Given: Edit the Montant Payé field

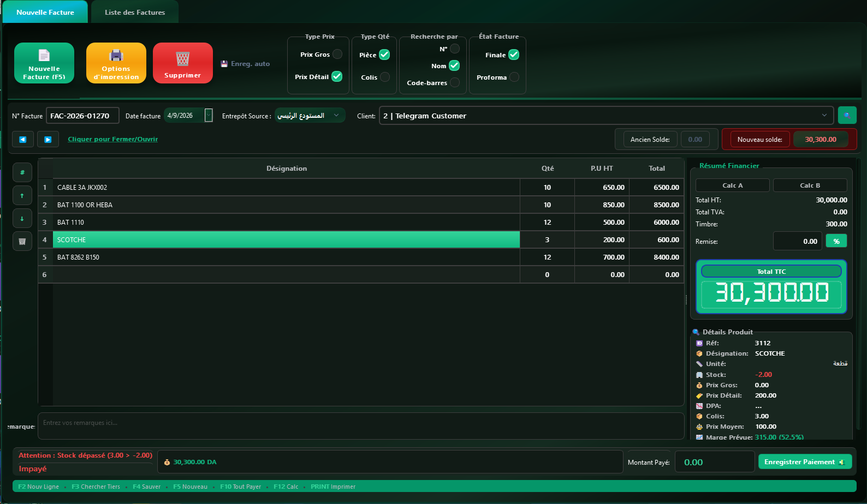Looking at the screenshot, I should point(715,462).
